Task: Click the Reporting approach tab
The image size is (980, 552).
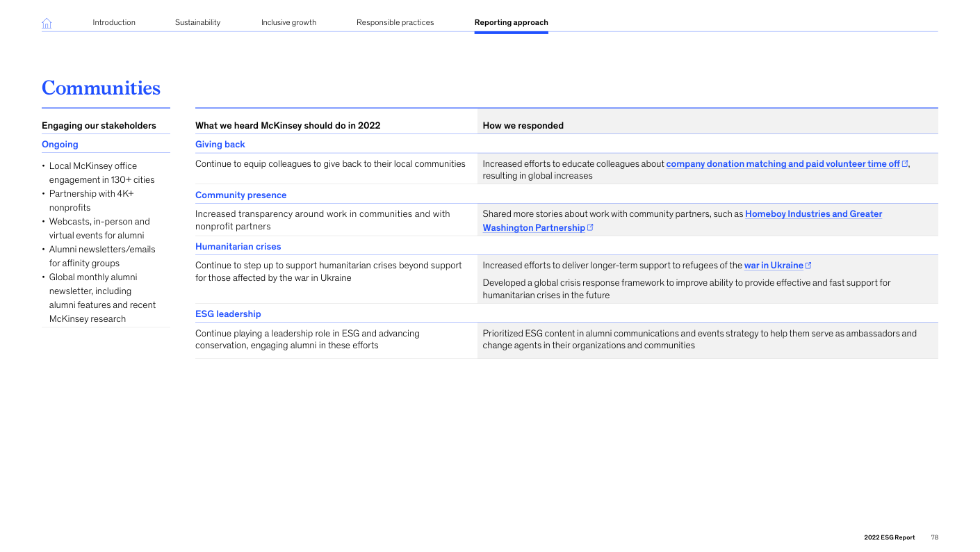Action: [x=511, y=22]
